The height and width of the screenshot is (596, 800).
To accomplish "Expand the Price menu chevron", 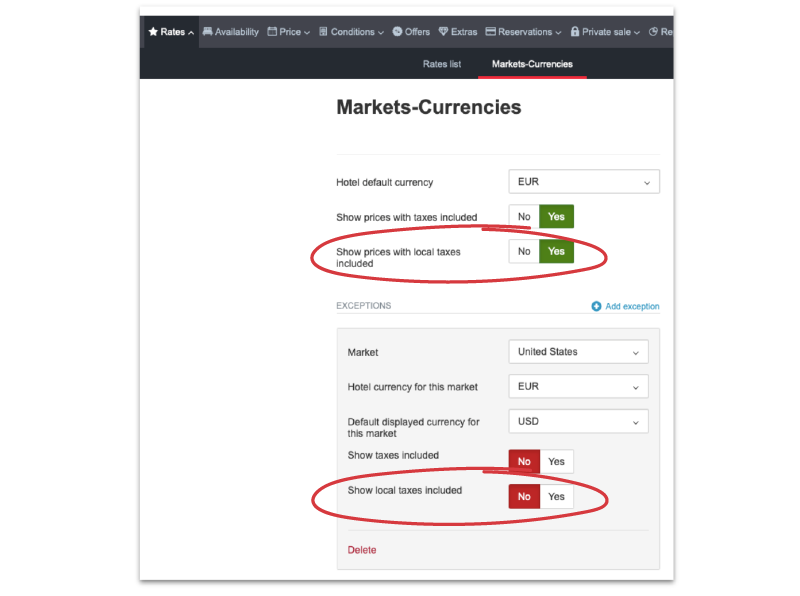I will tap(307, 33).
